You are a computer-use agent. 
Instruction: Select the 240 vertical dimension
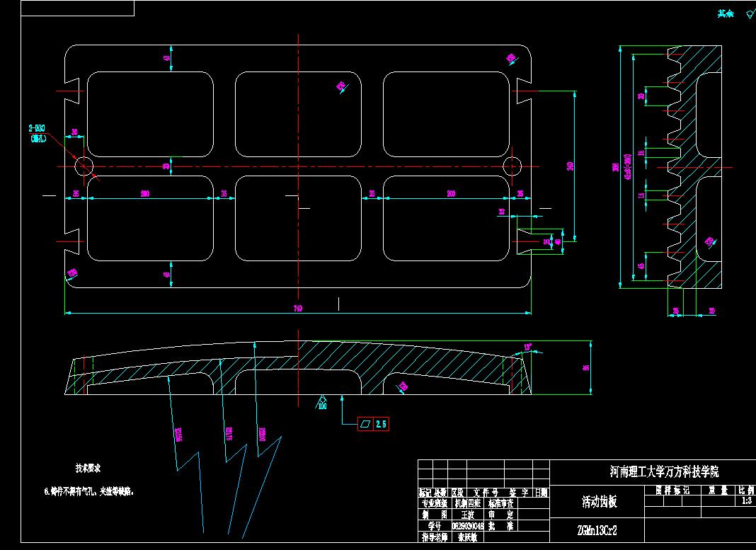tap(571, 166)
